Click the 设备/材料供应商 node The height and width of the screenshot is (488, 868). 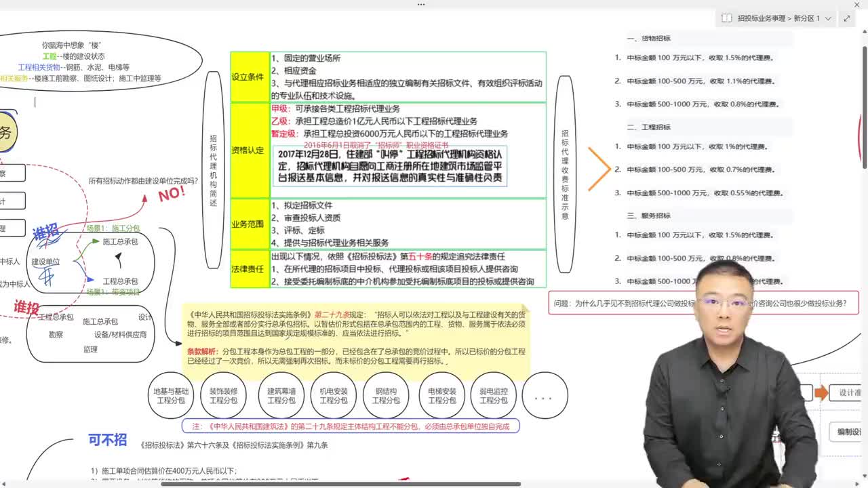(120, 335)
